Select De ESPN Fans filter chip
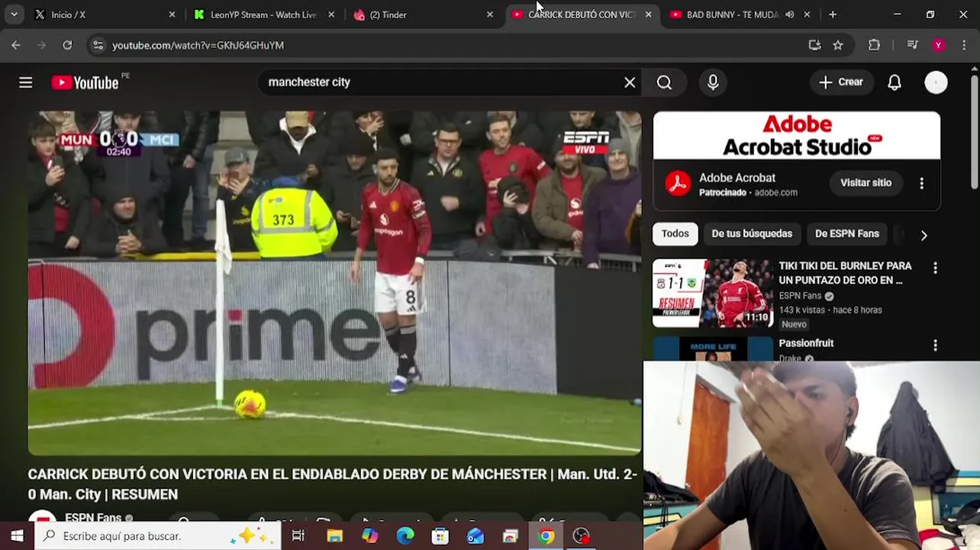Image resolution: width=980 pixels, height=550 pixels. pos(847,234)
